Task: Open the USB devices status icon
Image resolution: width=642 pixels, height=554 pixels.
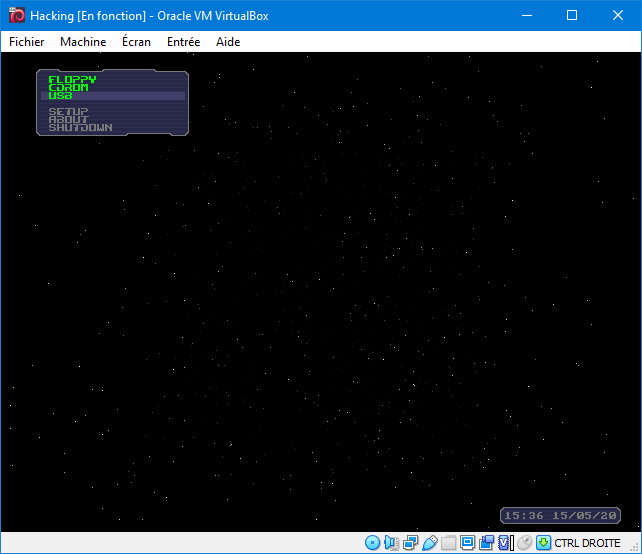Action: coord(430,543)
